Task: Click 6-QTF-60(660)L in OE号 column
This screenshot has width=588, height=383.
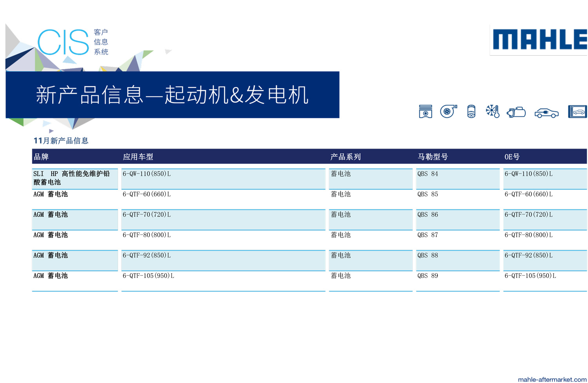Action: (x=528, y=194)
